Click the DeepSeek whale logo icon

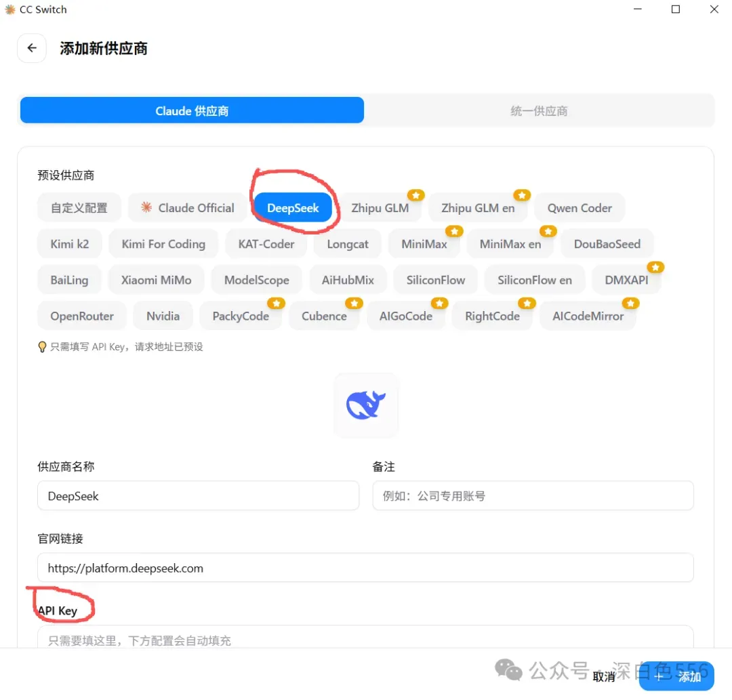[x=365, y=405]
